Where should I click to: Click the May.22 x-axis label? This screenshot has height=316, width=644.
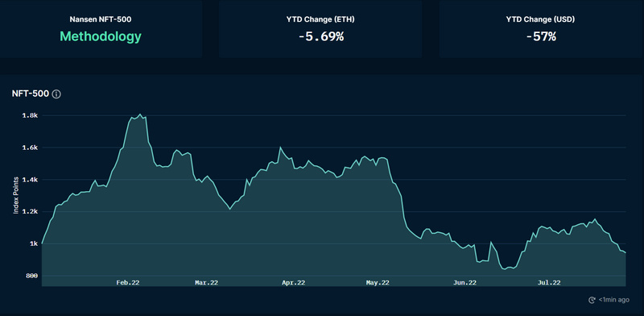pos(378,282)
